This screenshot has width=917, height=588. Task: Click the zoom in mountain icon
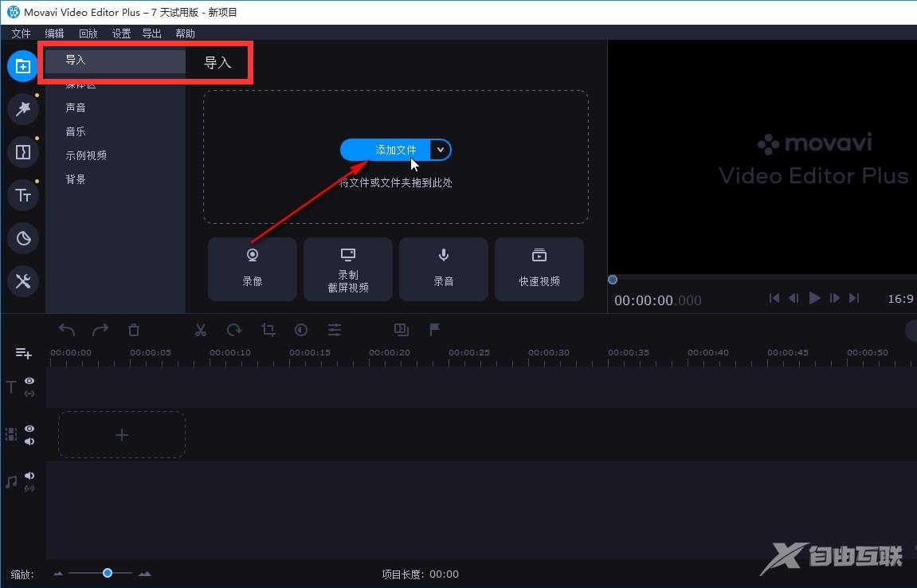pos(144,574)
